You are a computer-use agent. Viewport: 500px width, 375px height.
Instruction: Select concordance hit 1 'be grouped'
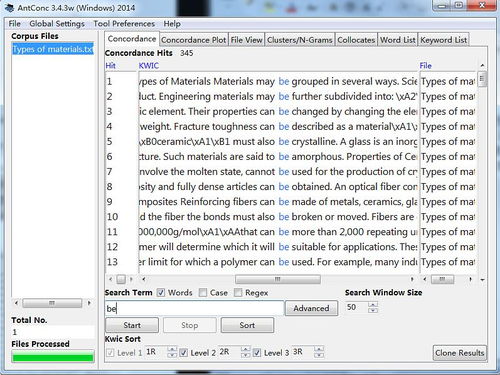point(278,81)
